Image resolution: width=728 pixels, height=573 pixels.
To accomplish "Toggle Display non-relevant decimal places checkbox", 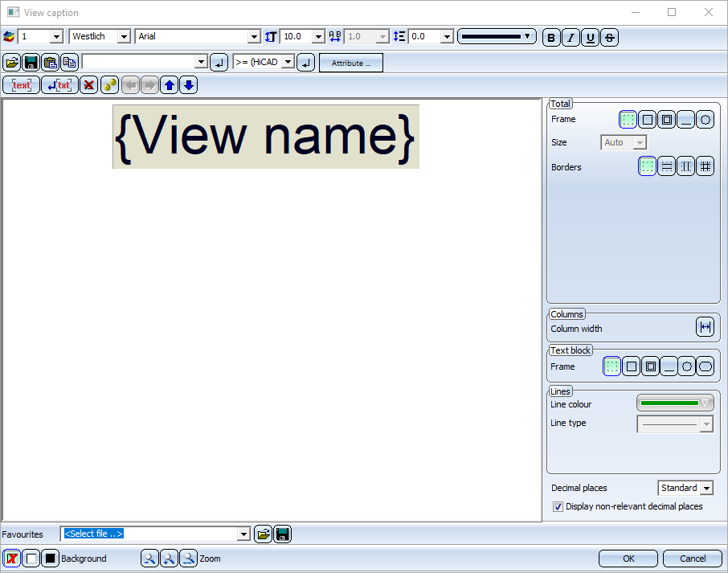I will pyautogui.click(x=558, y=506).
